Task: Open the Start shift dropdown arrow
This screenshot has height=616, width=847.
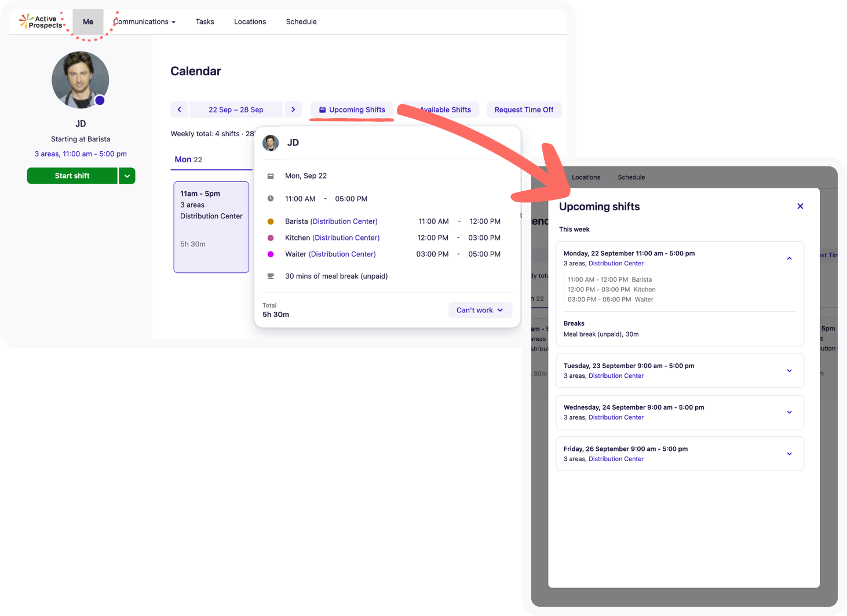Action: [127, 176]
